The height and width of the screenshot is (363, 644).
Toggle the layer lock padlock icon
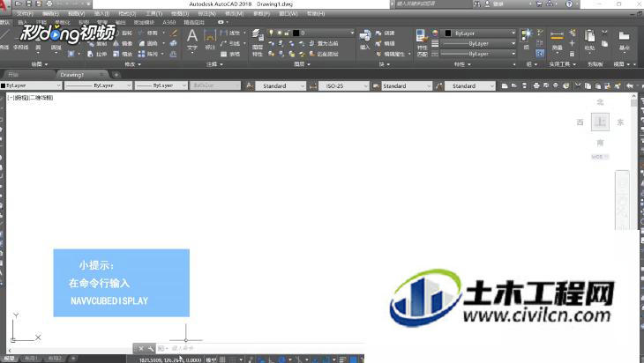[x=287, y=33]
